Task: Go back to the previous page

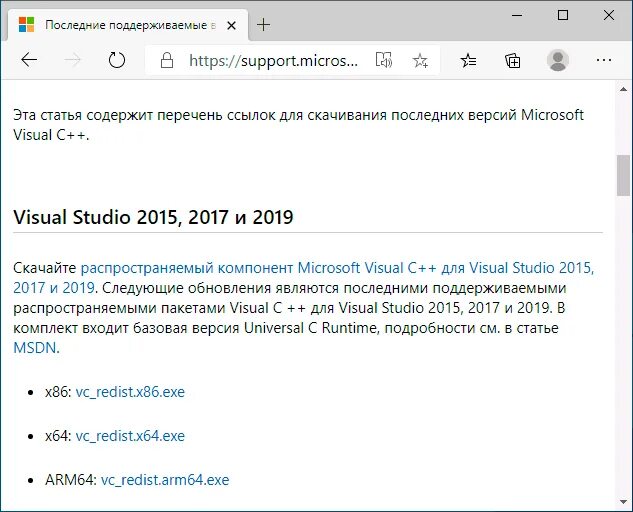Action: 29,60
